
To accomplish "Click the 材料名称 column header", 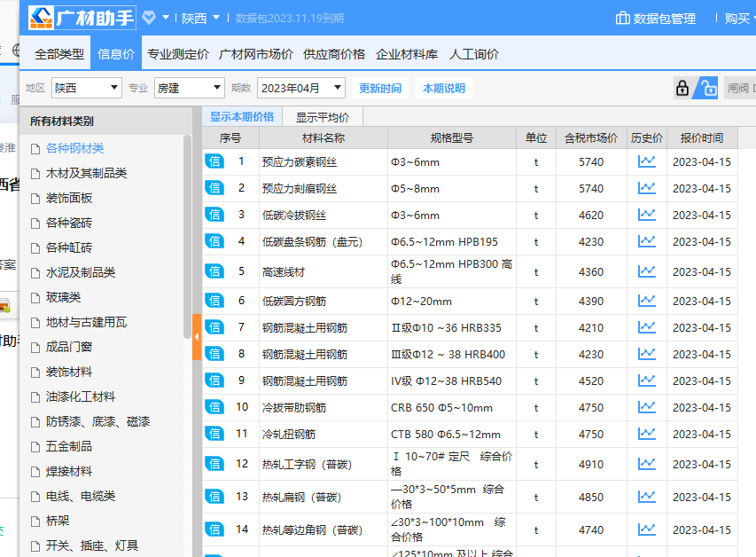I will (323, 138).
